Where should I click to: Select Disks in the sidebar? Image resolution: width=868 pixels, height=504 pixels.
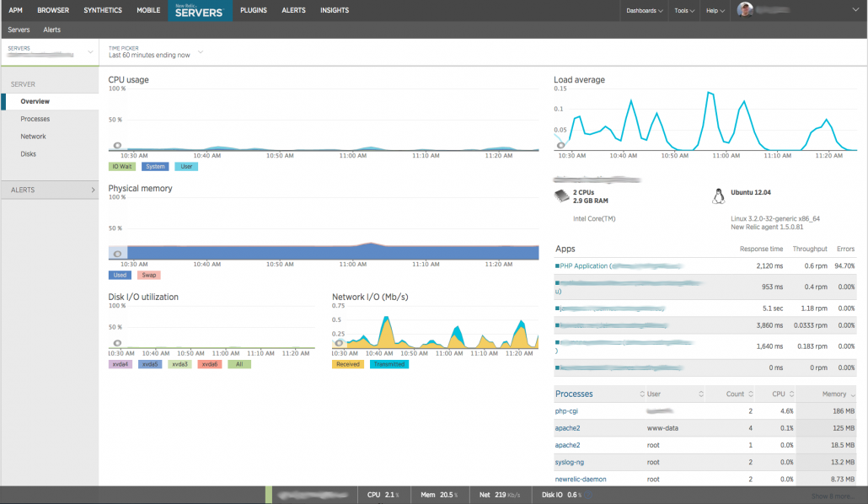[x=29, y=154]
